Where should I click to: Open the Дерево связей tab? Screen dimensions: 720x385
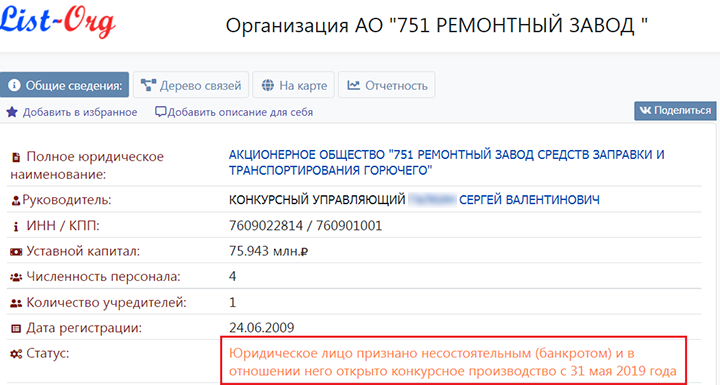191,85
